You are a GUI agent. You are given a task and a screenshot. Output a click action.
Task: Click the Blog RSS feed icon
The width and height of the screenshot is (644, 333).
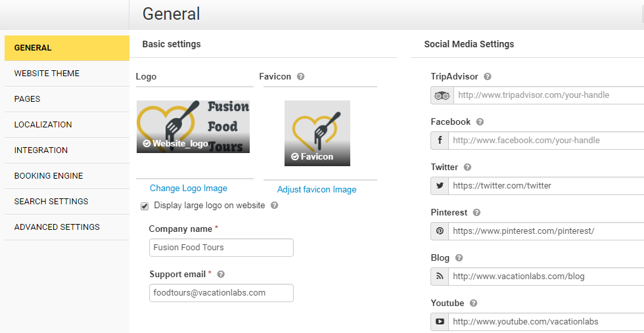coord(440,277)
